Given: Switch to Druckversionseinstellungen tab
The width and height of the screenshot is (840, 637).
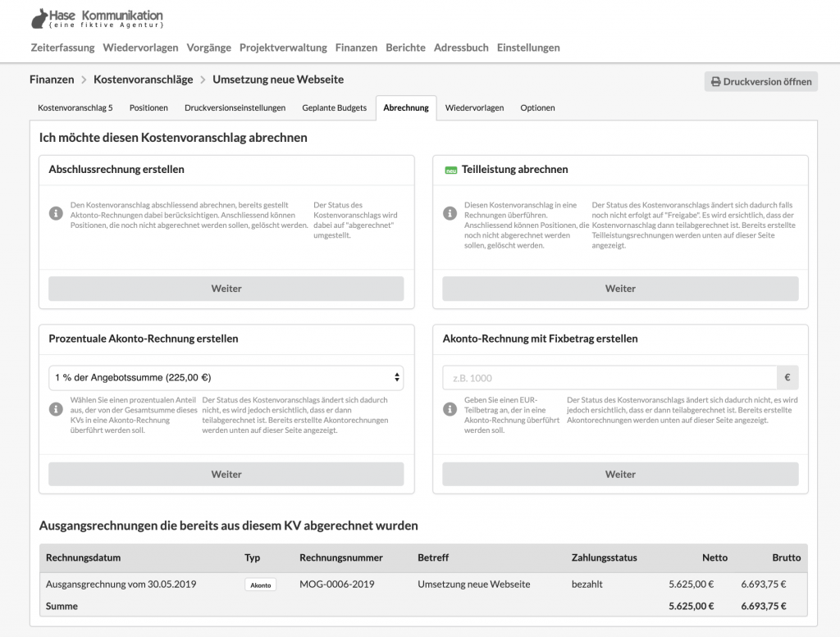Looking at the screenshot, I should (235, 107).
